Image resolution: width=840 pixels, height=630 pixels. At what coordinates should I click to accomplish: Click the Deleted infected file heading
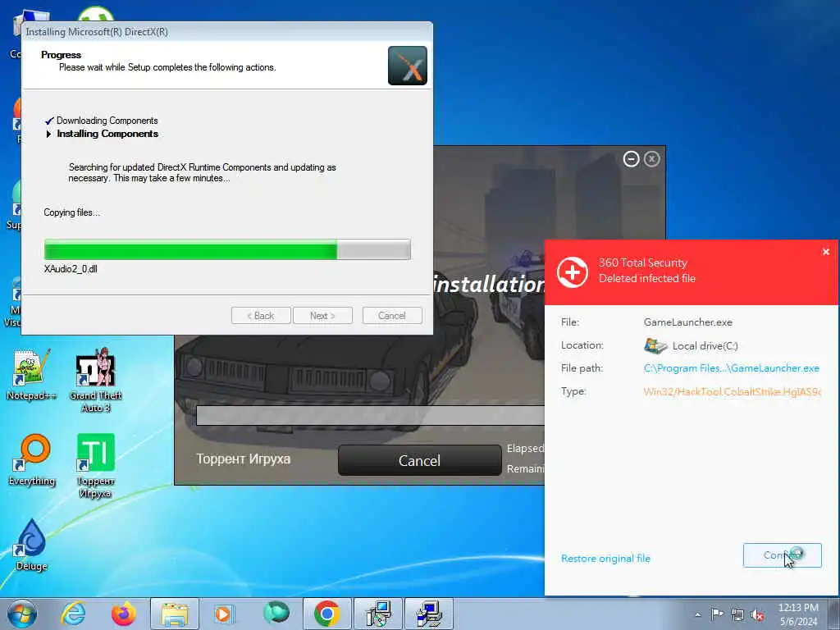pyautogui.click(x=646, y=278)
